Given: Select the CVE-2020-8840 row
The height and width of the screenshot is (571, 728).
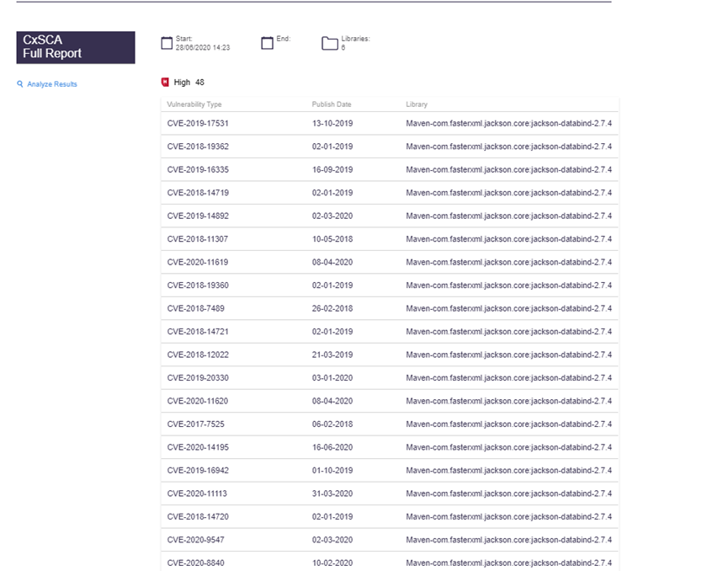Looking at the screenshot, I should point(390,561).
